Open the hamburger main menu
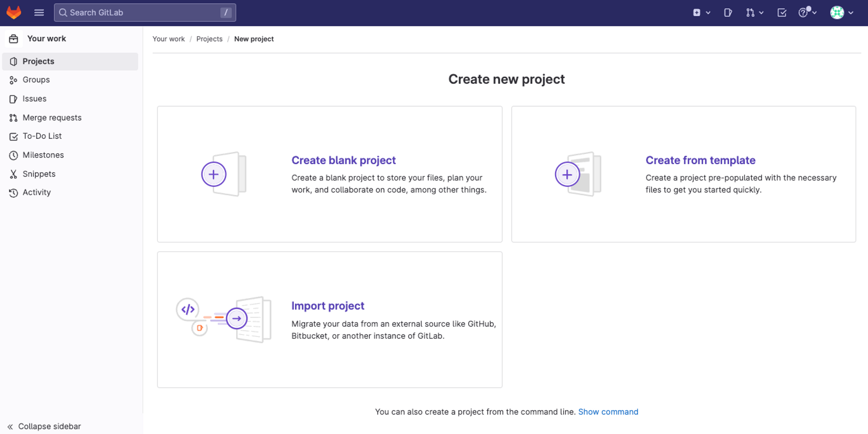The width and height of the screenshot is (868, 434). [39, 13]
